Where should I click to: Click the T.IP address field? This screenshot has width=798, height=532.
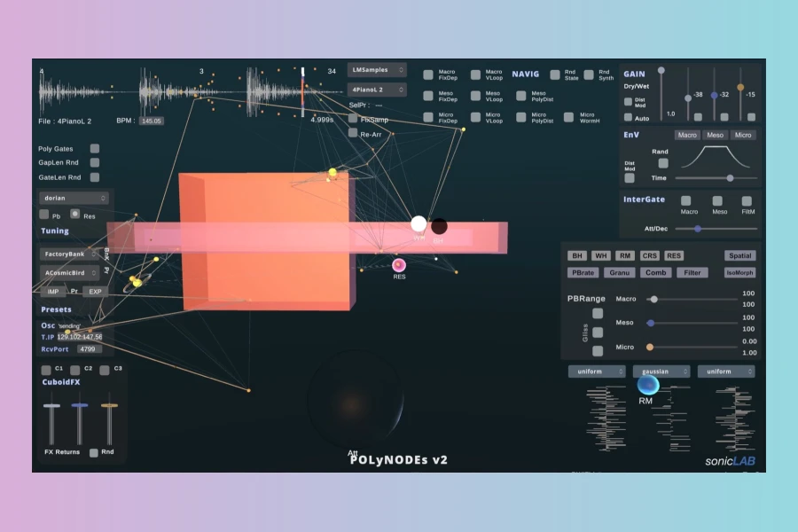(x=80, y=337)
